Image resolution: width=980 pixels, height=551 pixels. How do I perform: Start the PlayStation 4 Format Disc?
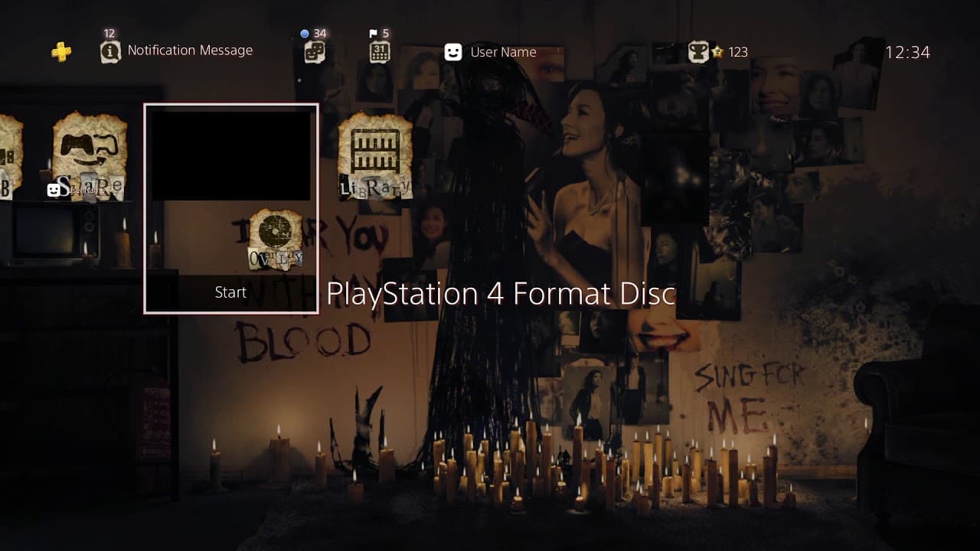click(x=230, y=293)
